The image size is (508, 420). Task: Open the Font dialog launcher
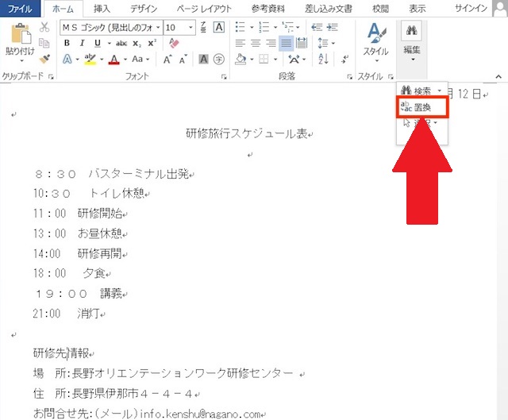[224, 77]
